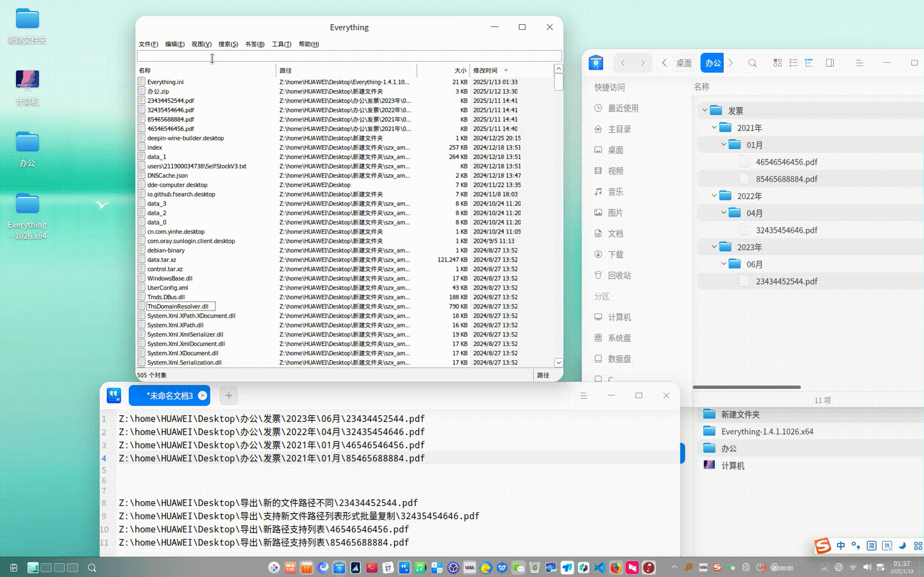
Task: Click file manager horizontal scrollbar
Action: (x=747, y=387)
